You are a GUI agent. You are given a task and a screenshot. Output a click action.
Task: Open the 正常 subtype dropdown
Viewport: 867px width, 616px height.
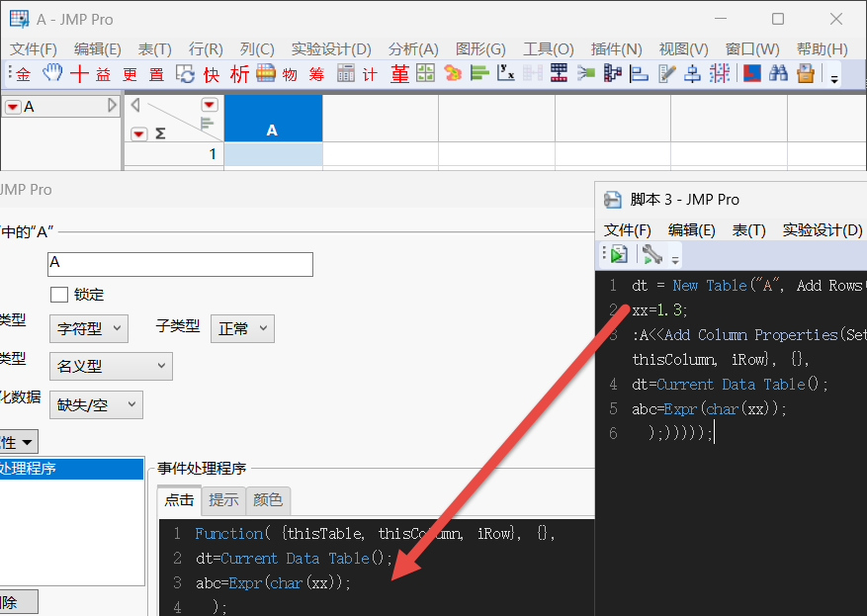242,329
